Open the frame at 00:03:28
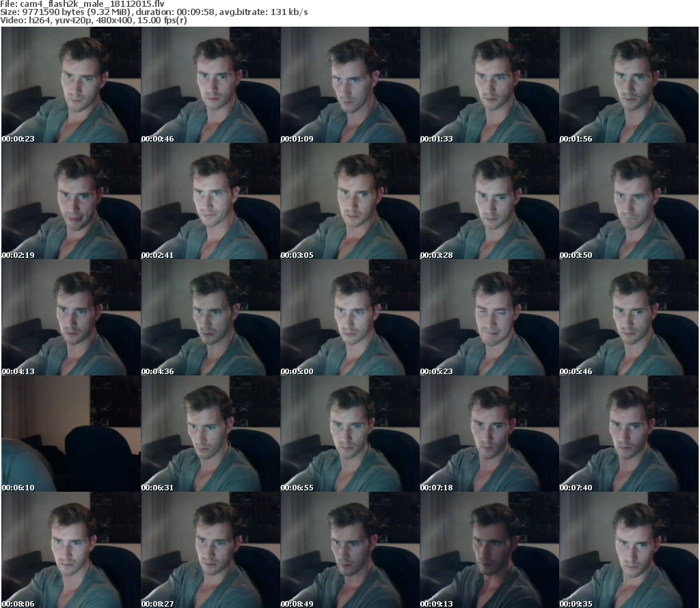This screenshot has height=608, width=700. click(x=489, y=201)
